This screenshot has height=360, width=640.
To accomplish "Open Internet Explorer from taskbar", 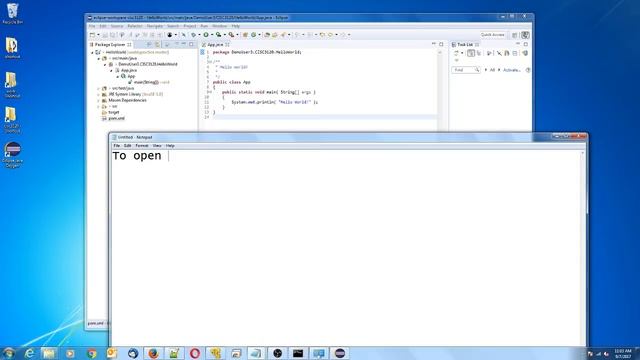I will (x=29, y=353).
